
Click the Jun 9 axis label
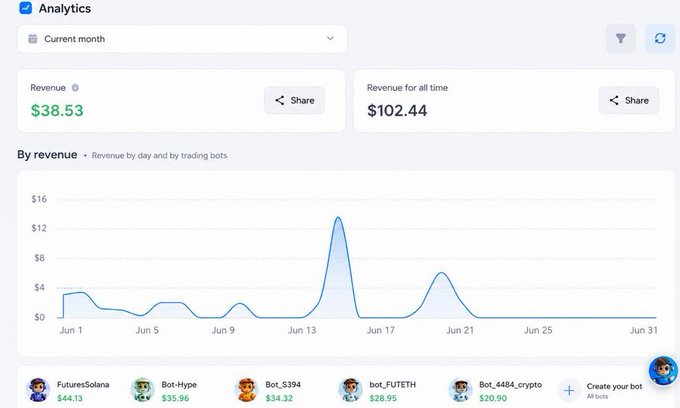coord(223,330)
